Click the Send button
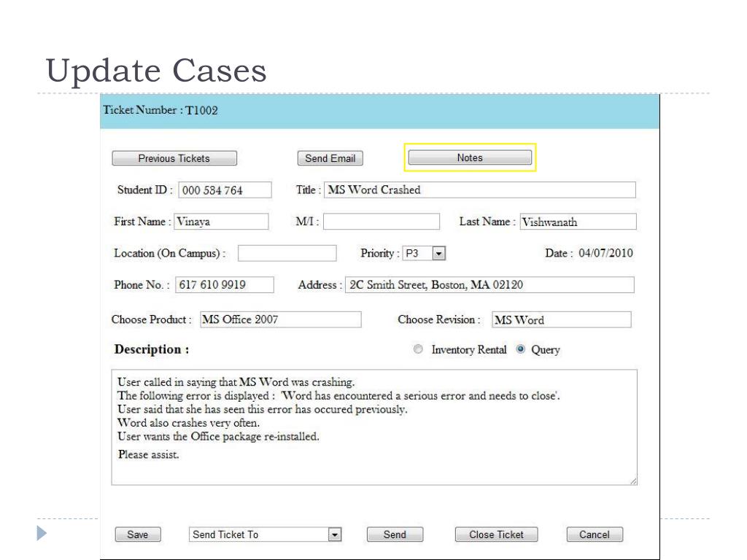747x560 pixels. tap(395, 534)
